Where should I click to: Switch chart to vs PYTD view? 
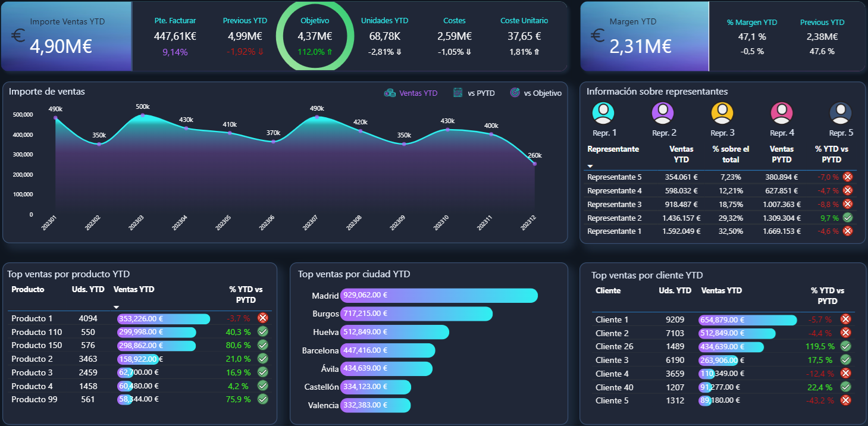pos(474,93)
